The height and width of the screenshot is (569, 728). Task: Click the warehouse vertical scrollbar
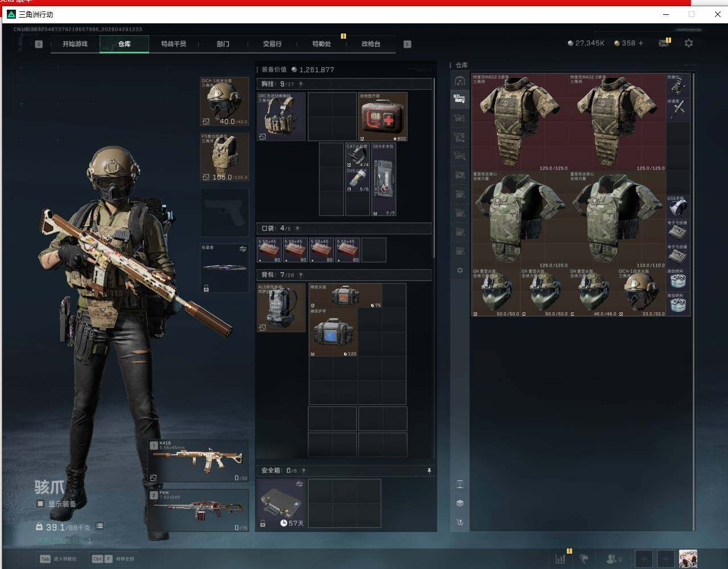(693, 302)
